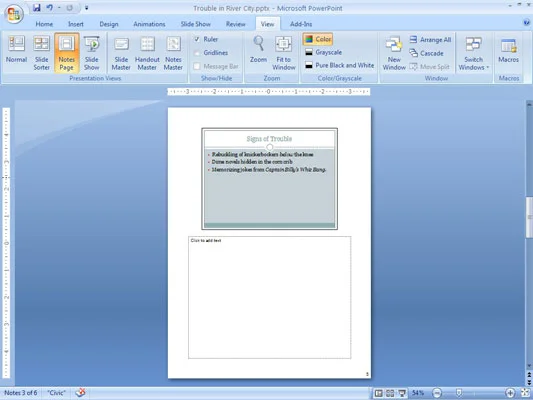
Task: Select Grayscale color mode
Action: click(x=323, y=52)
